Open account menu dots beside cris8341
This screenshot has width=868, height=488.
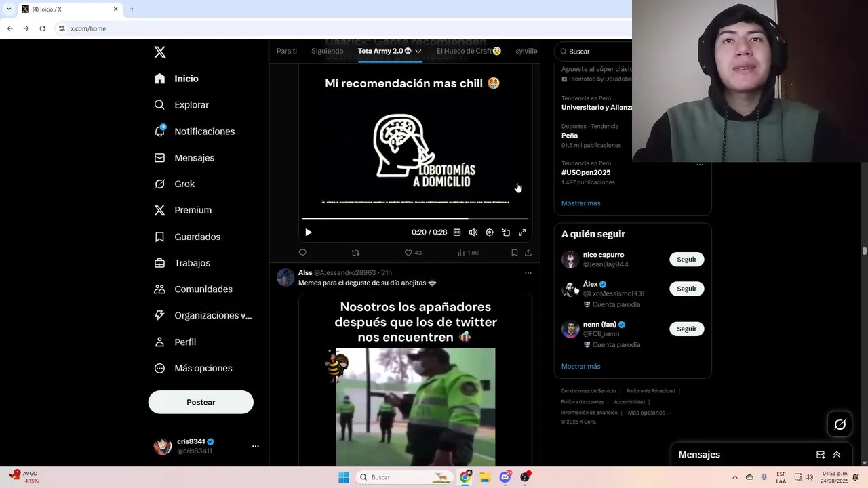tap(256, 446)
